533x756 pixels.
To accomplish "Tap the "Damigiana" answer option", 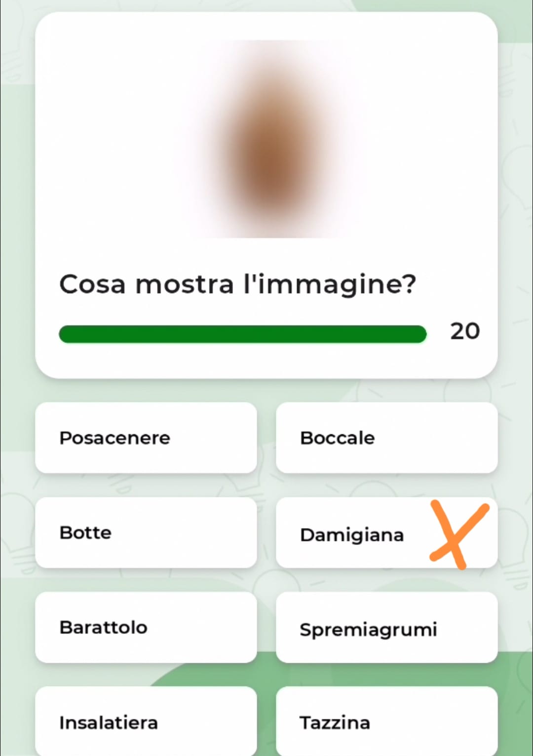I will click(x=352, y=534).
